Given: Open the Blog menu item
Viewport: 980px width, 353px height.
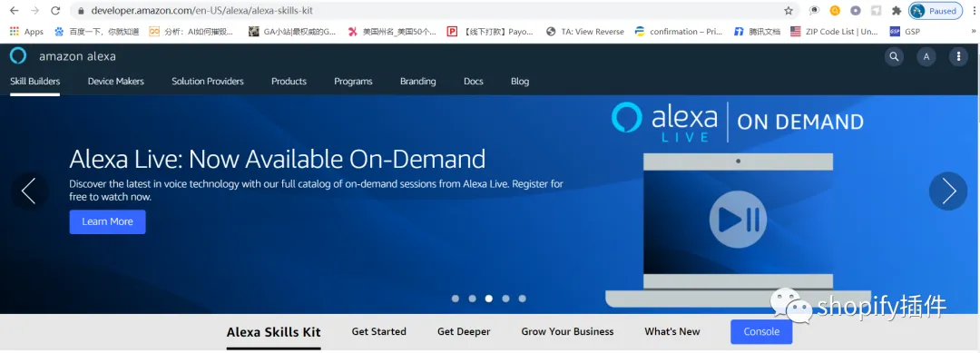Looking at the screenshot, I should tap(519, 82).
